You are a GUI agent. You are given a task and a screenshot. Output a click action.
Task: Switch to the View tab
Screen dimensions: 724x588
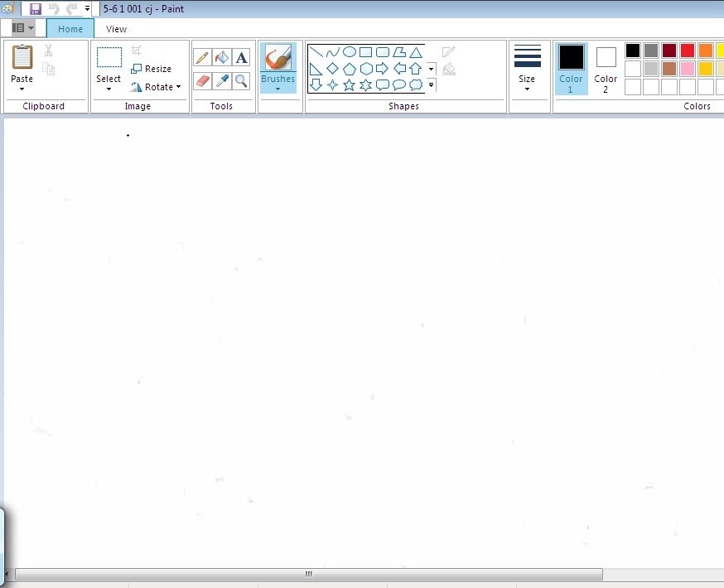point(116,29)
